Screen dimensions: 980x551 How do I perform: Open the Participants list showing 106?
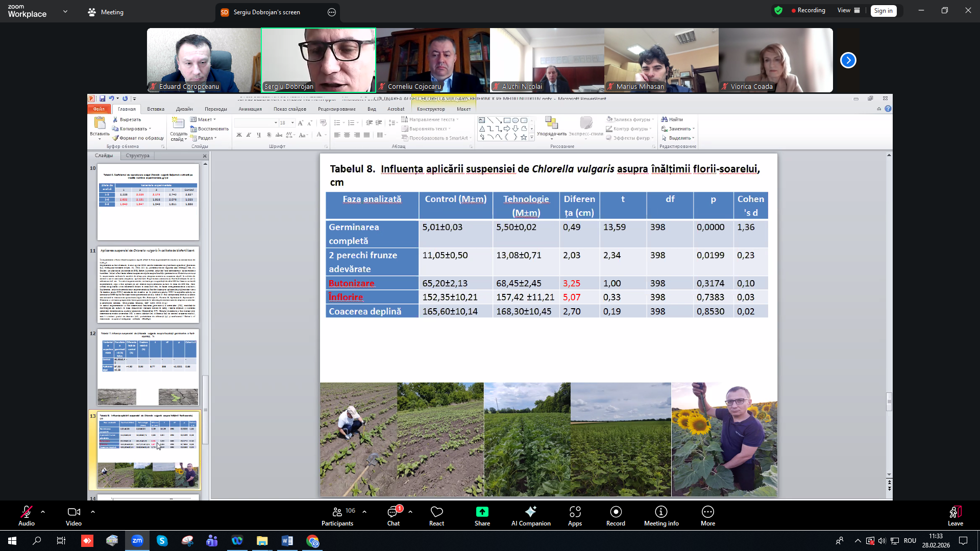point(338,512)
